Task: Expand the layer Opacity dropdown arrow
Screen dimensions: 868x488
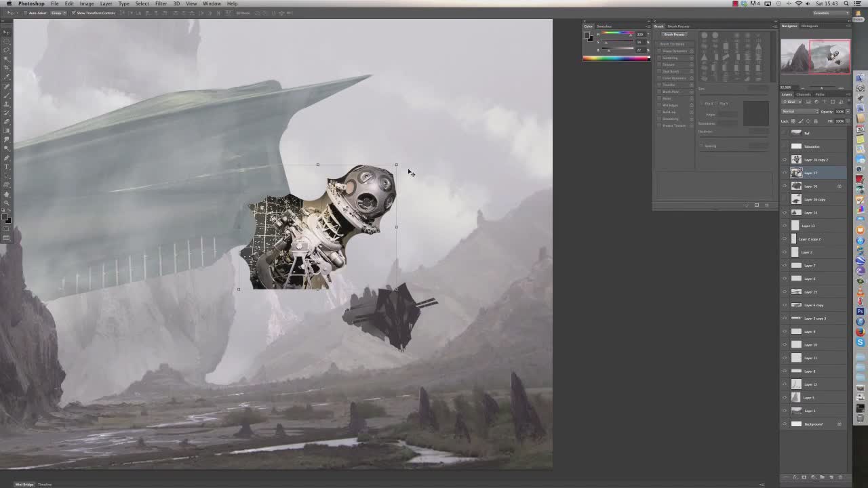Action: coord(846,111)
